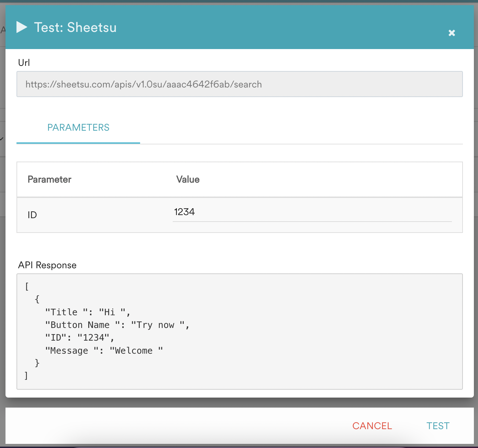The image size is (478, 448).
Task: Click the "Message ": "Welcome " line
Action: [x=104, y=351]
